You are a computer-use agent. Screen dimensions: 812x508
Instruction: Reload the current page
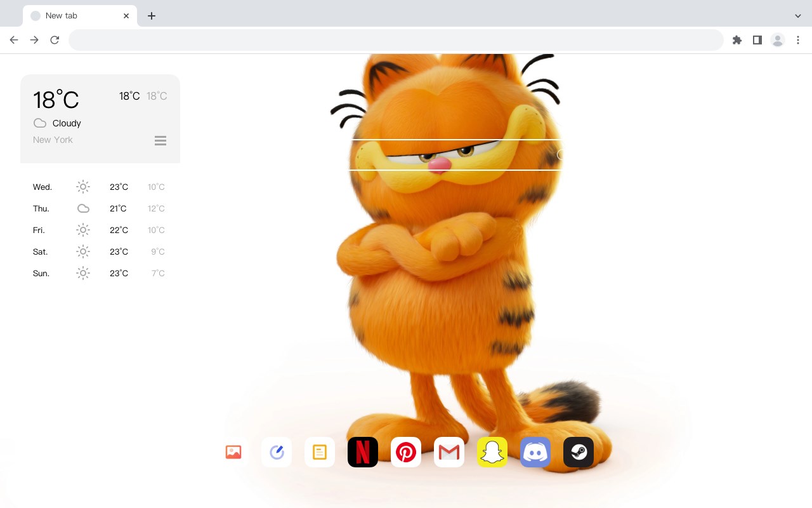click(x=55, y=40)
